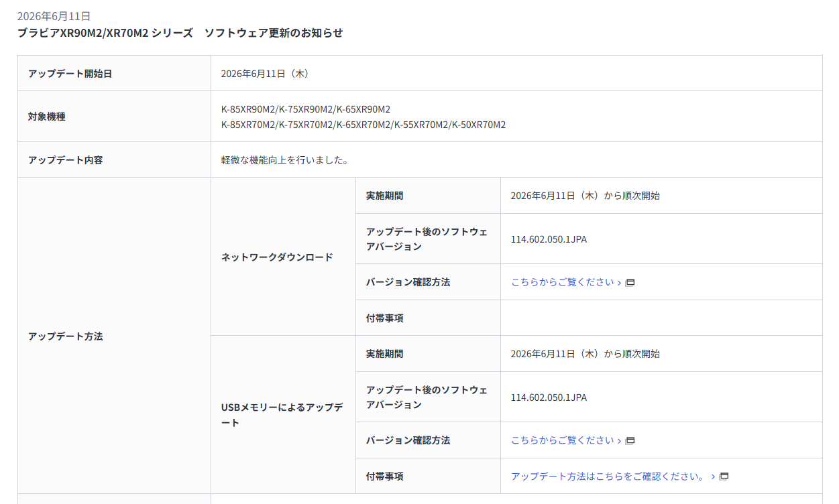Click アップデート後のソフトウェアバージョン label in network section

[x=427, y=239]
